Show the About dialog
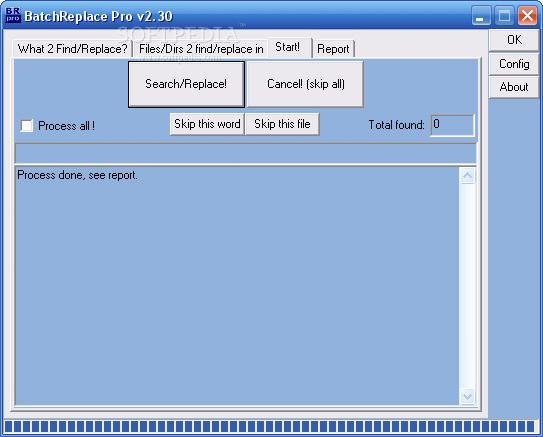 pos(514,87)
